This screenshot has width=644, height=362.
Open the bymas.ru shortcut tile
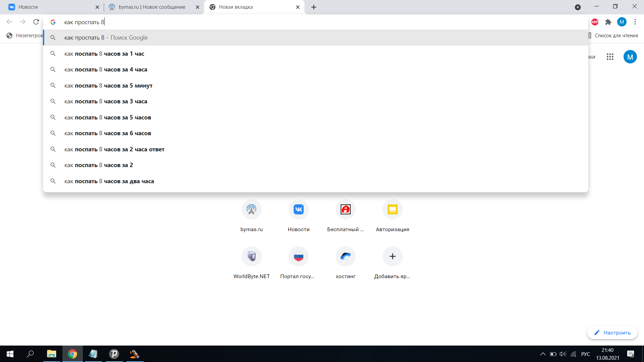pyautogui.click(x=251, y=210)
